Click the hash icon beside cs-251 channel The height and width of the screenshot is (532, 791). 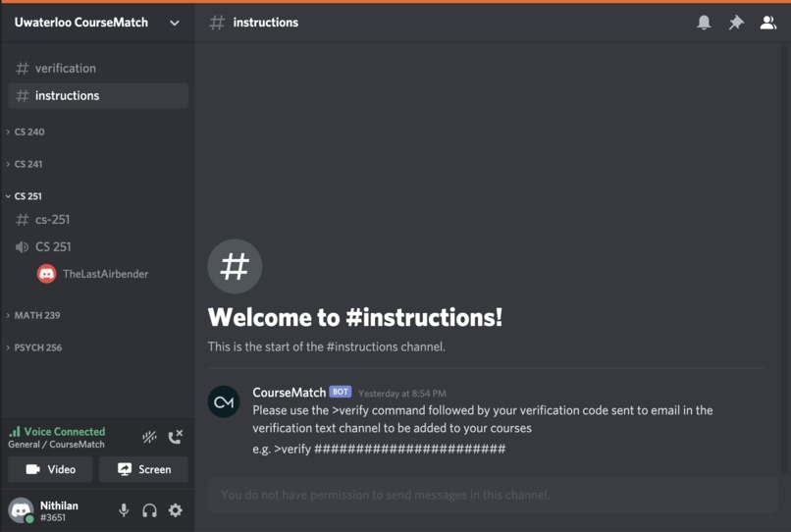(x=23, y=220)
